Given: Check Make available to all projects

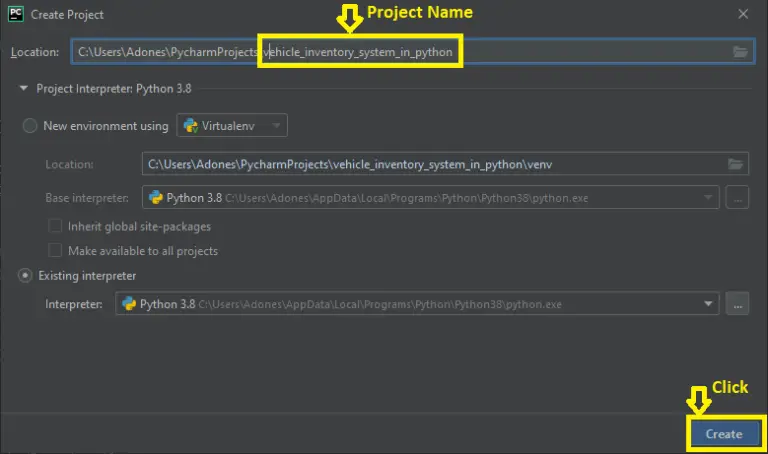Looking at the screenshot, I should click(55, 250).
